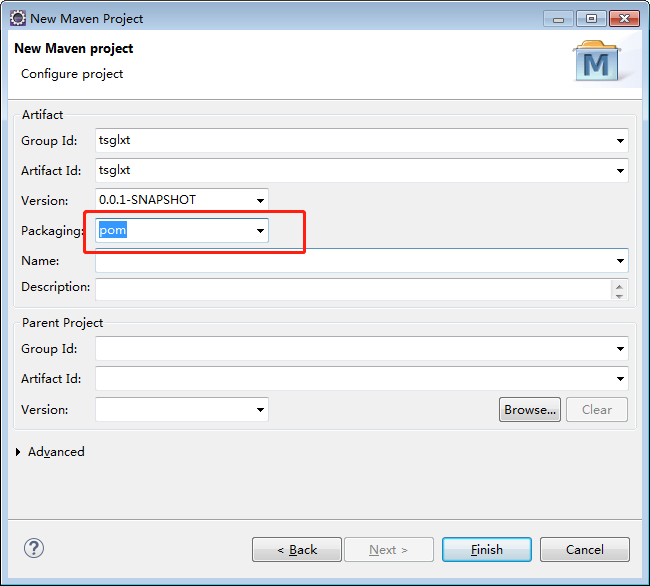Screen dimensions: 650x586
Task: Maximize the New Maven Project window
Action: click(x=591, y=19)
